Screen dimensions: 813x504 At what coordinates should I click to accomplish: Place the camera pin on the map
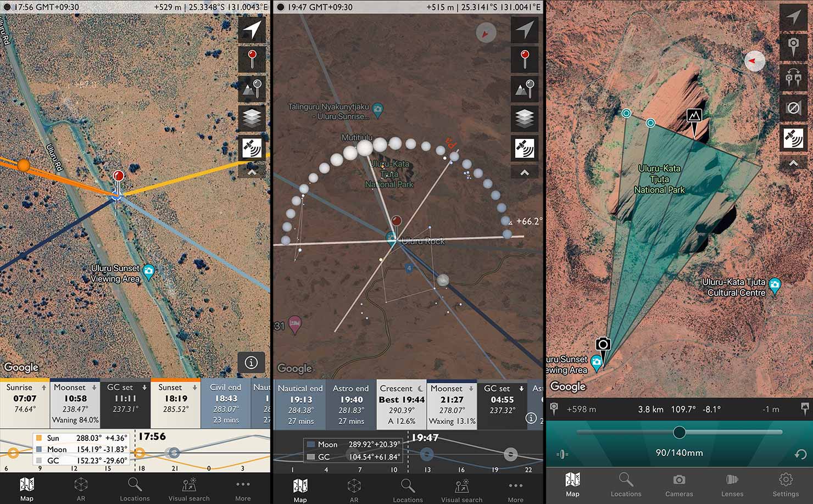(x=793, y=47)
